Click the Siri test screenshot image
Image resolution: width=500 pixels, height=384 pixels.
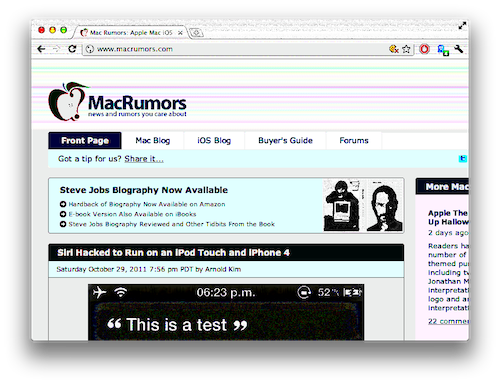[x=226, y=312]
